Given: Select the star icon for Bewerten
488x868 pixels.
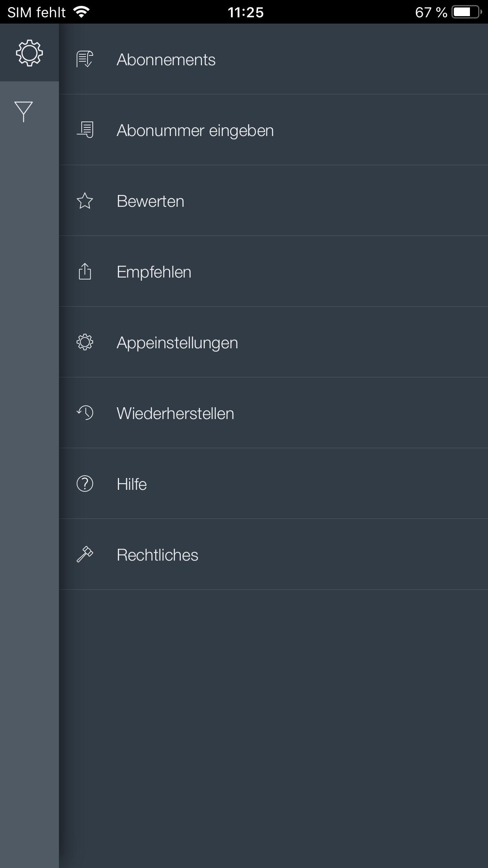Looking at the screenshot, I should [84, 201].
